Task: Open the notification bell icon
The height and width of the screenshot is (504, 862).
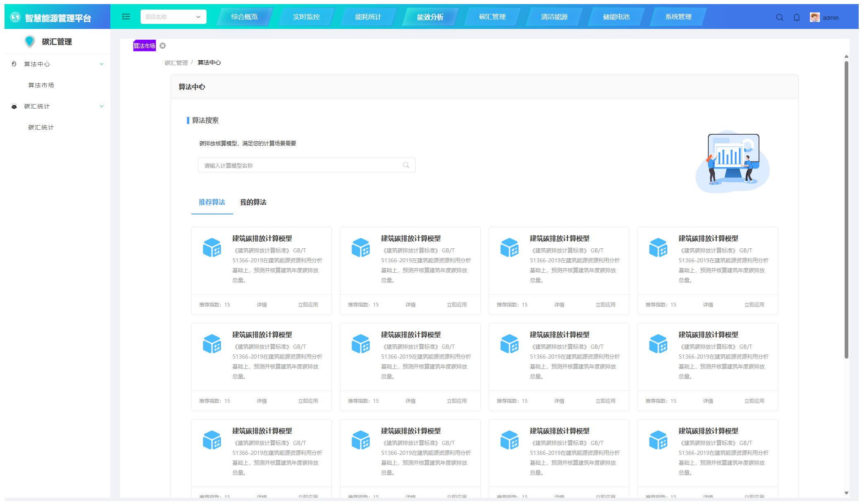Action: [796, 17]
